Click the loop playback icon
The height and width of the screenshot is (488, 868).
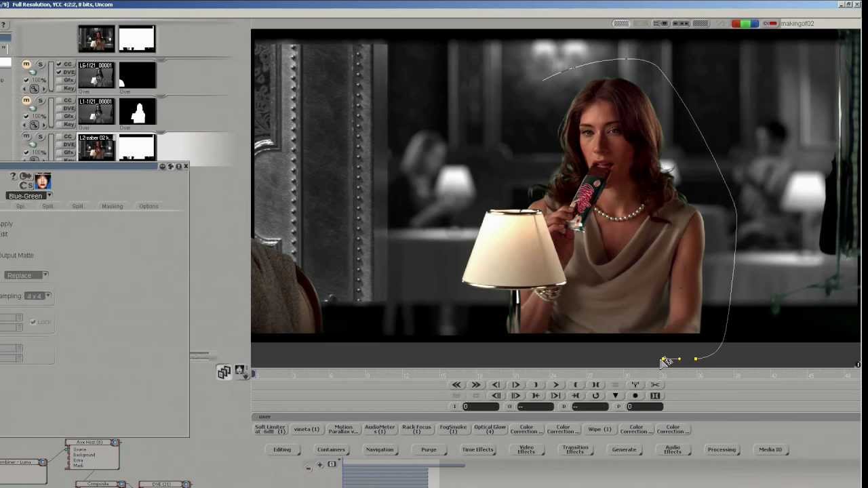(x=595, y=396)
